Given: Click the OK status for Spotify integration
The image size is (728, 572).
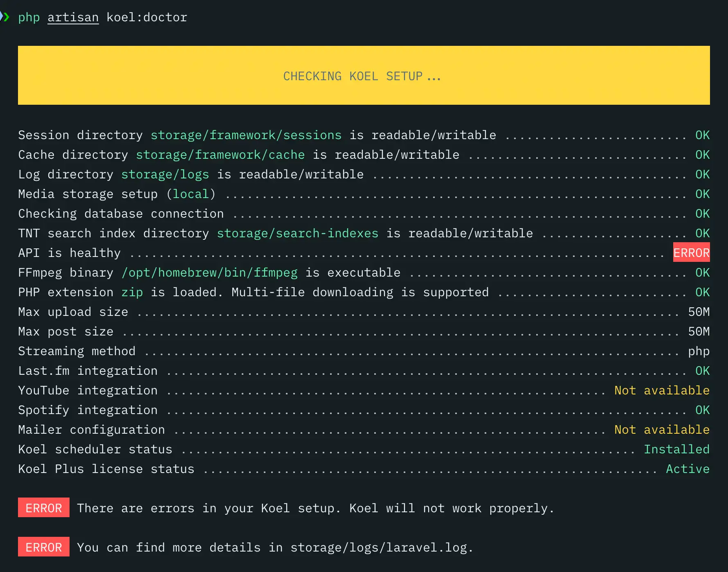Looking at the screenshot, I should (x=702, y=410).
